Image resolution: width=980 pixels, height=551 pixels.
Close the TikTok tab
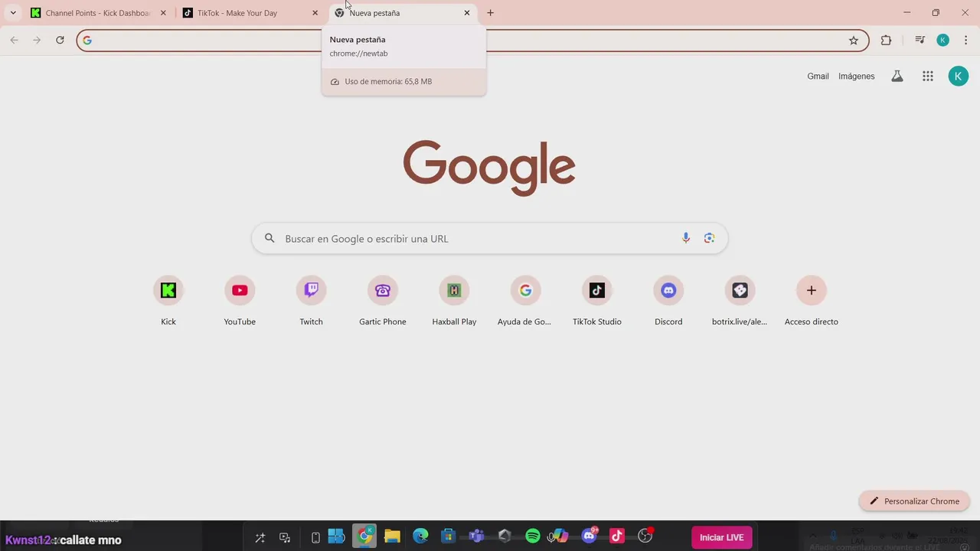(315, 13)
